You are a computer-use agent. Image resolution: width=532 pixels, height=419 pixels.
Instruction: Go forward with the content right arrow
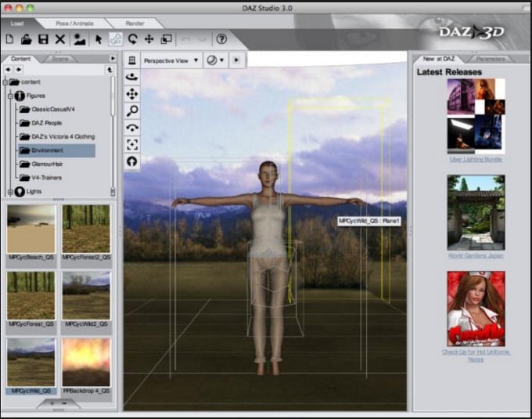(x=19, y=70)
